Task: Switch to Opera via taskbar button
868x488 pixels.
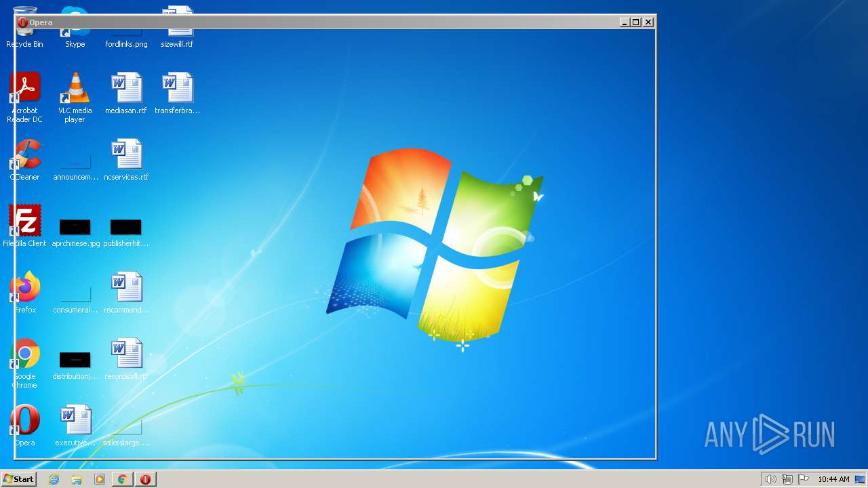Action: click(x=145, y=479)
